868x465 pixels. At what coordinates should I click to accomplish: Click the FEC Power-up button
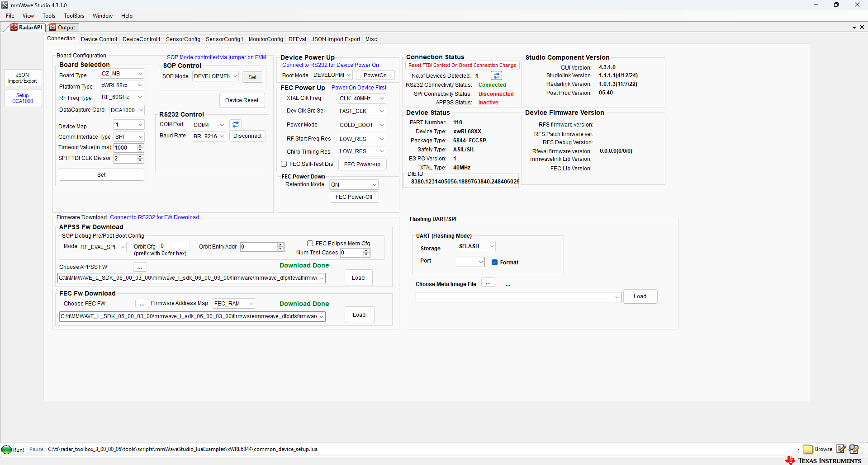pos(362,164)
